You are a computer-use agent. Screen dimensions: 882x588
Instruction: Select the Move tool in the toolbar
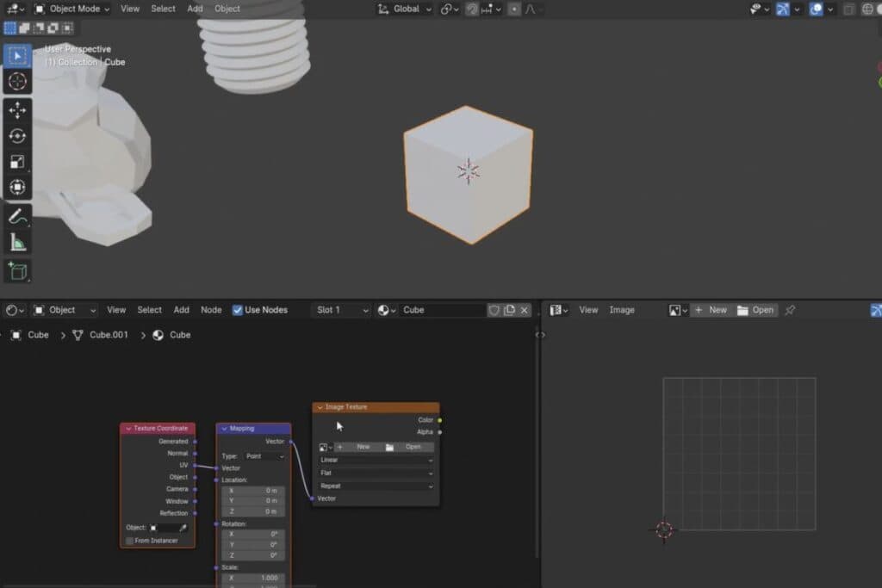click(17, 110)
